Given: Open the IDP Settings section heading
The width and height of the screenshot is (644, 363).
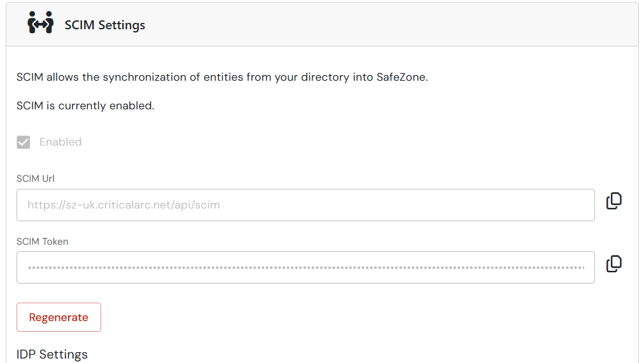Looking at the screenshot, I should 52,354.
